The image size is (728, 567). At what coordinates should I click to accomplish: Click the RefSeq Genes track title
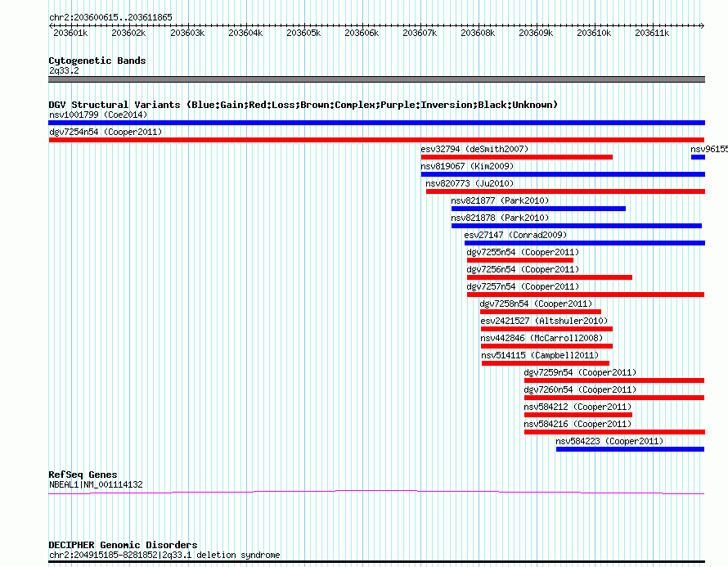tap(83, 475)
